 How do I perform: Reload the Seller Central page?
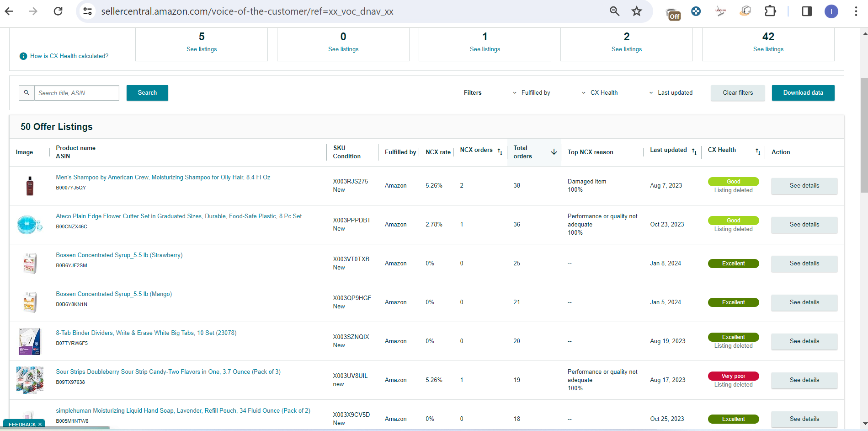click(58, 11)
